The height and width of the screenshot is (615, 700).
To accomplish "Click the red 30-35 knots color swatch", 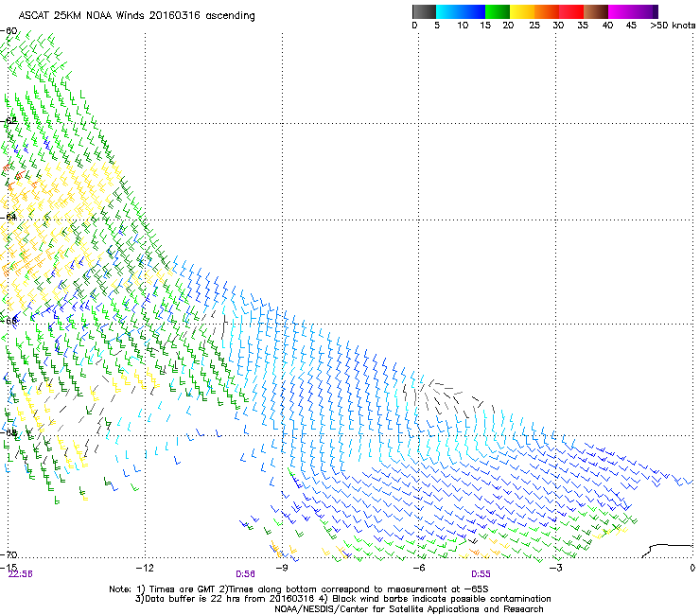I will 571,11.
